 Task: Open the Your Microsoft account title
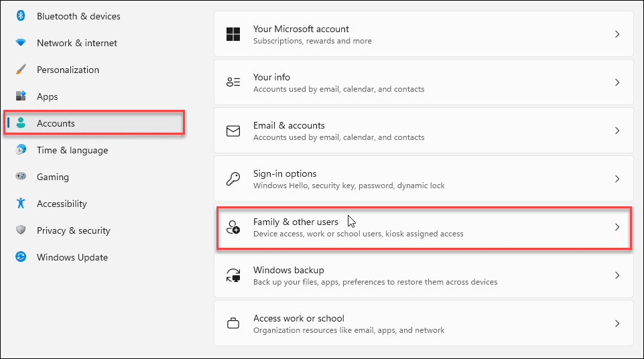click(x=301, y=29)
